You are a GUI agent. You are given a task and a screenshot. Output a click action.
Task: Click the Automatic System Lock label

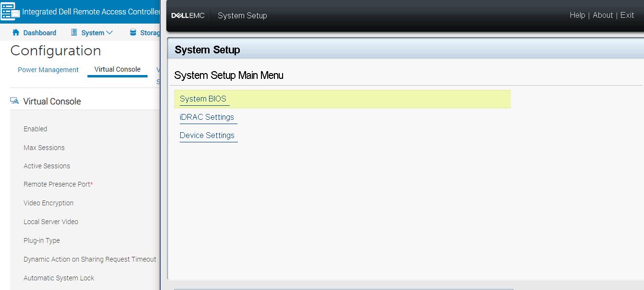click(x=59, y=278)
